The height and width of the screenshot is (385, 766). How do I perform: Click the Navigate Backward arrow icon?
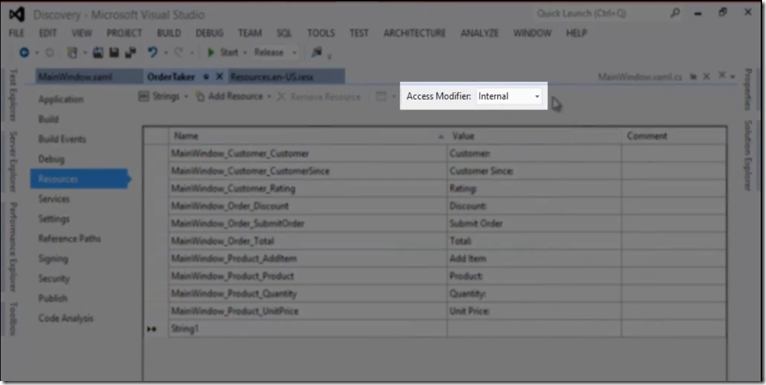tap(24, 52)
